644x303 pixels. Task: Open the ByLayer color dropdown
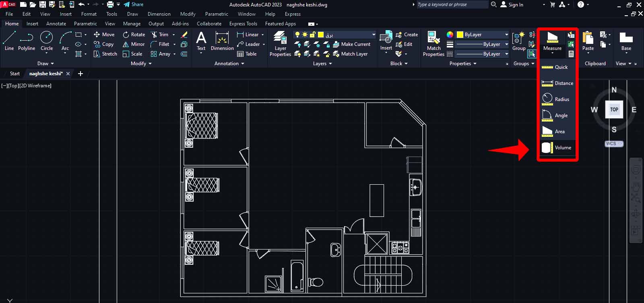(x=483, y=35)
